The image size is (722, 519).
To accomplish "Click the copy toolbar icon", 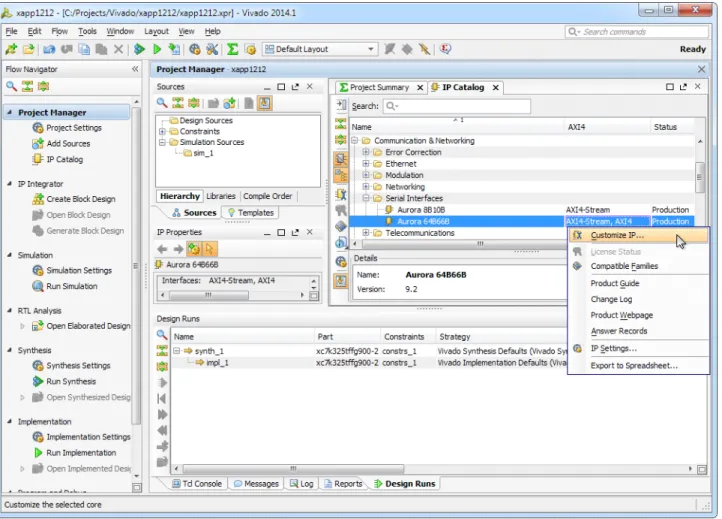I will 84,49.
